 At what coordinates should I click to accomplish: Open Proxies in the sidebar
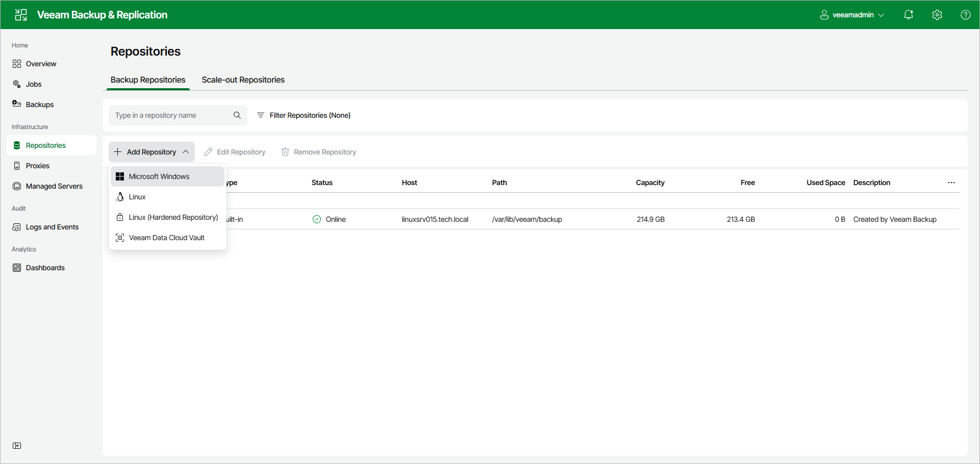coord(52,166)
